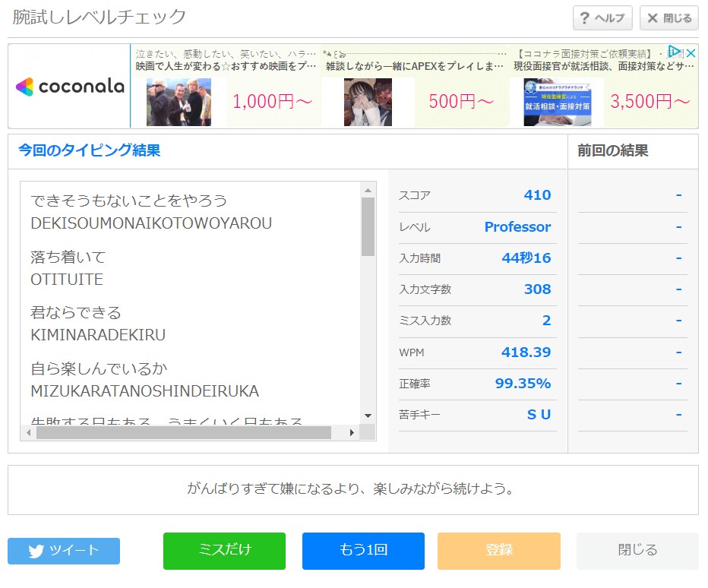Screen dimensions: 708x588
Task: Open the 就活相談・面接対策 ad thumbnail
Action: [x=557, y=102]
